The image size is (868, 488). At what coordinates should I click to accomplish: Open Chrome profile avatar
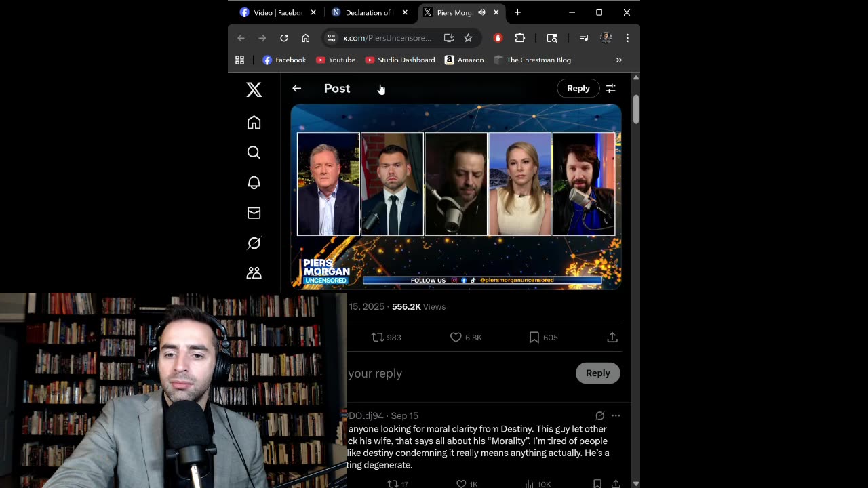point(606,38)
